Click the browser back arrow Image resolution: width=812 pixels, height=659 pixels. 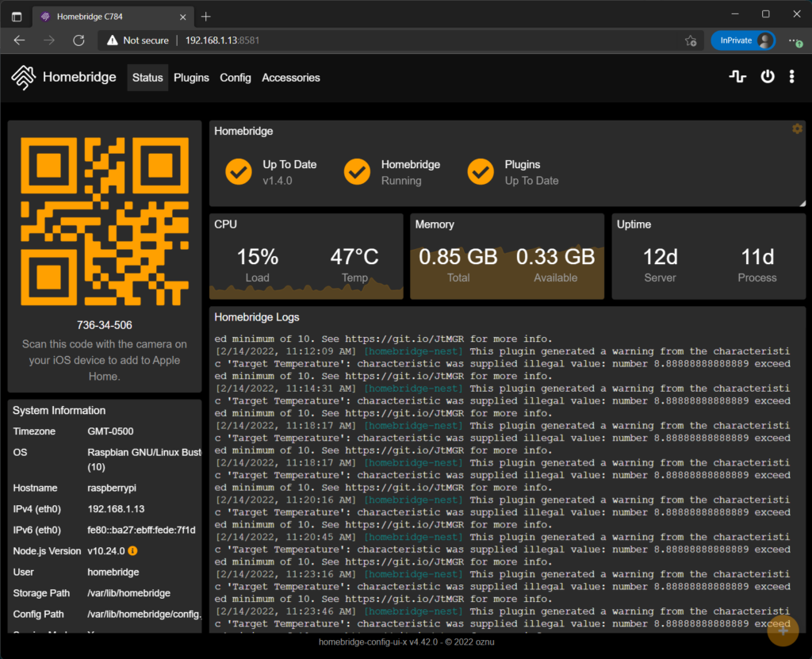[x=19, y=40]
